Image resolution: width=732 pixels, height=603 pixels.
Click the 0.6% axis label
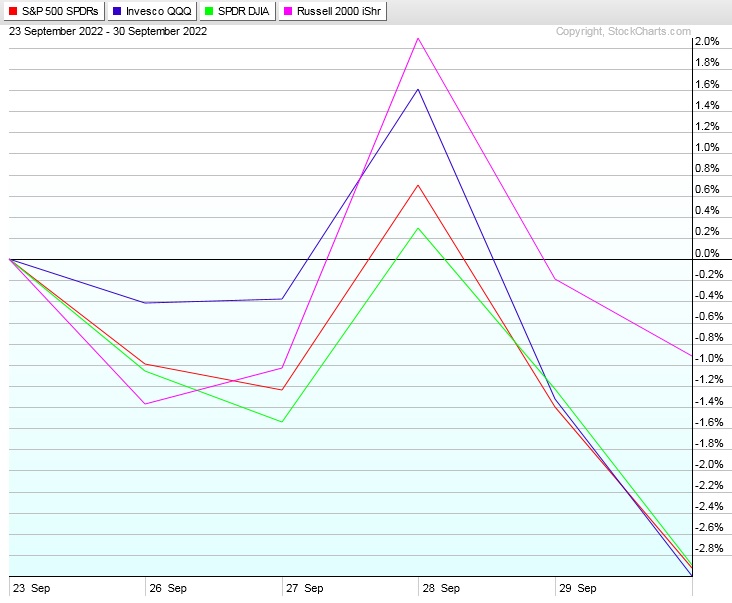(x=707, y=189)
